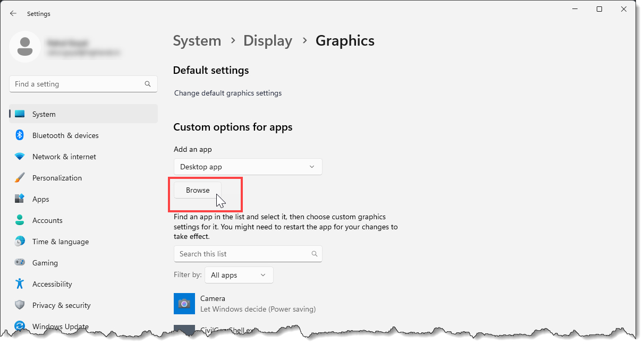This screenshot has width=644, height=344.
Task: Open Accounts settings
Action: pyautogui.click(x=48, y=220)
